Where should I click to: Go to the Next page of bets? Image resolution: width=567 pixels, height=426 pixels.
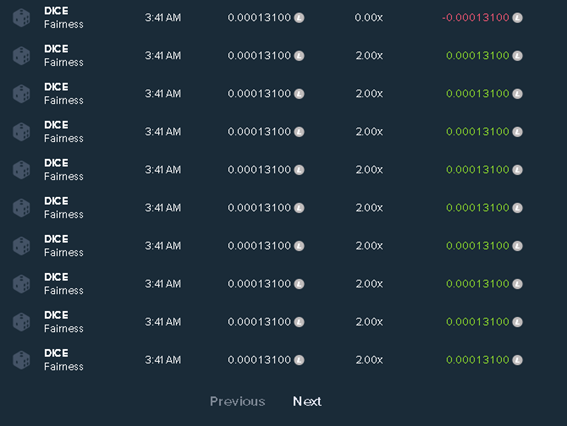click(x=307, y=401)
